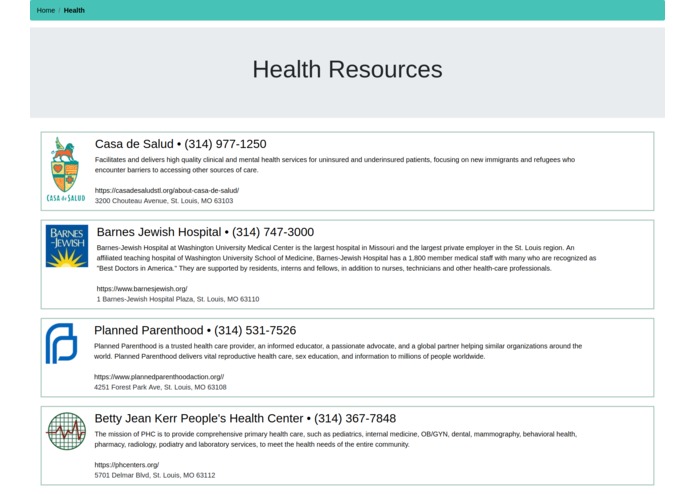Open the plannedparenthoodaction.org link
Screen dimensions: 695x494
pyautogui.click(x=159, y=377)
